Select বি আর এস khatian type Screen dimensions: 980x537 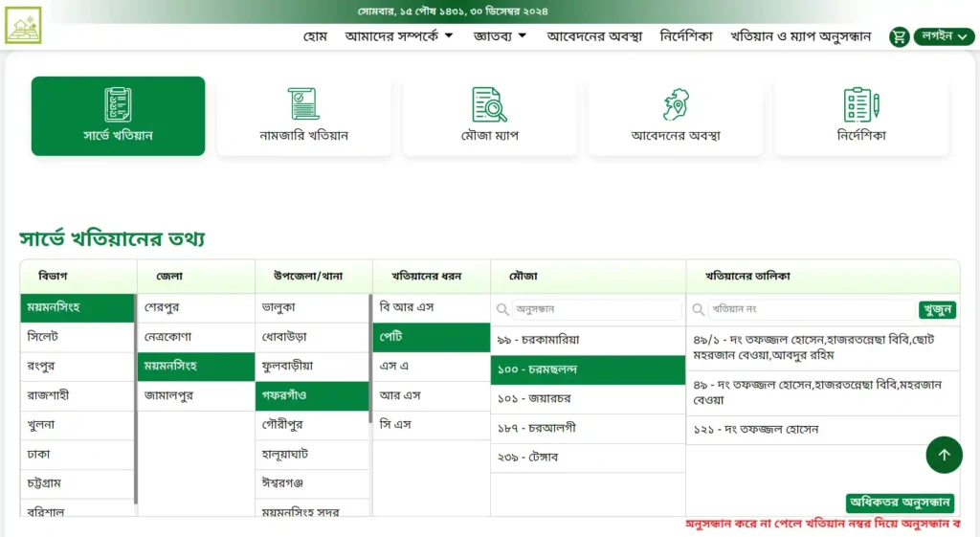pos(432,307)
